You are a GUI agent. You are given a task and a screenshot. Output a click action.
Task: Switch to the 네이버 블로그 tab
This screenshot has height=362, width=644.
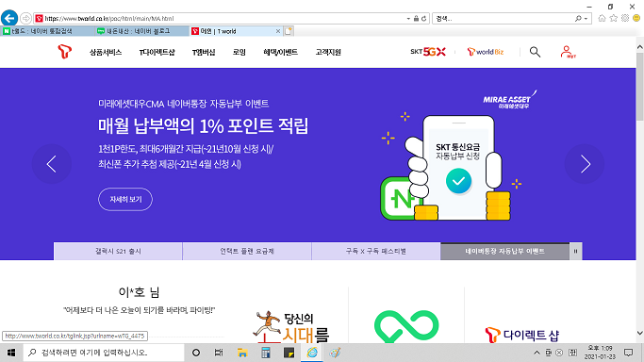[141, 31]
